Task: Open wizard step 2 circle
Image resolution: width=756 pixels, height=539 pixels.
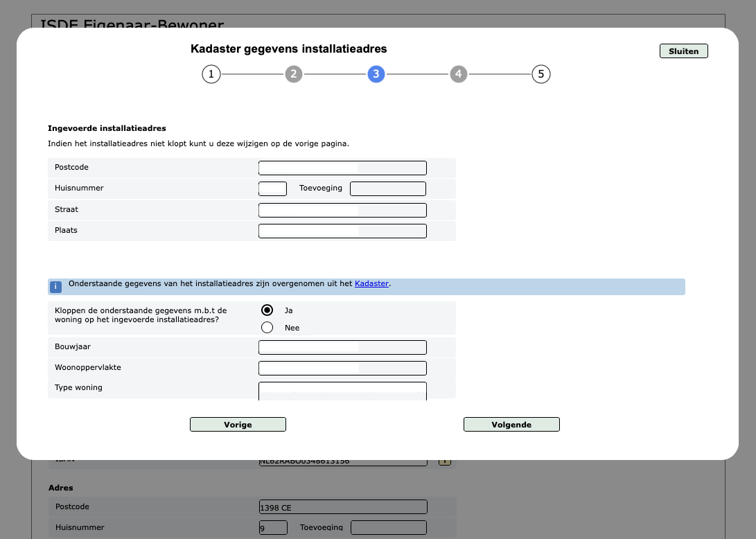Action: point(294,74)
